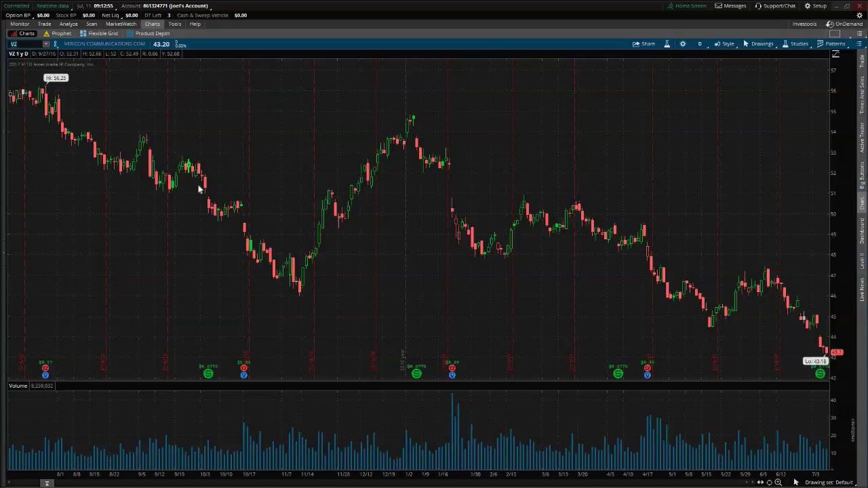
Task: Click the green dividend marker near 4/3
Action: pyautogui.click(x=618, y=374)
